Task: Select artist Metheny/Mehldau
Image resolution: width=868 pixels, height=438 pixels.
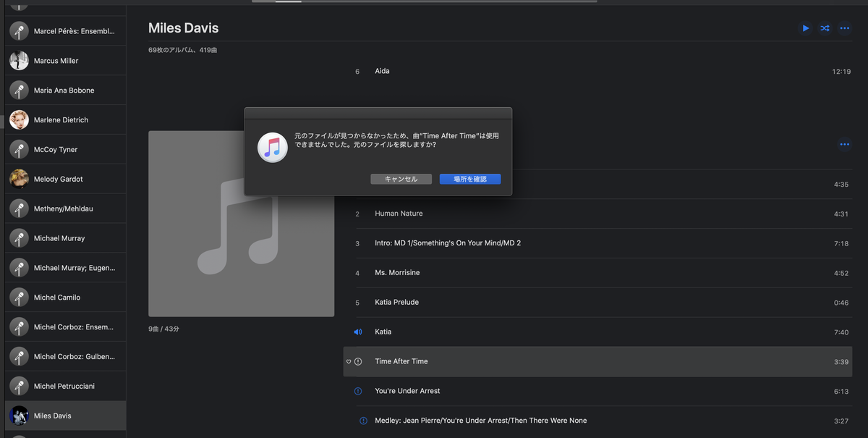Action: point(66,209)
